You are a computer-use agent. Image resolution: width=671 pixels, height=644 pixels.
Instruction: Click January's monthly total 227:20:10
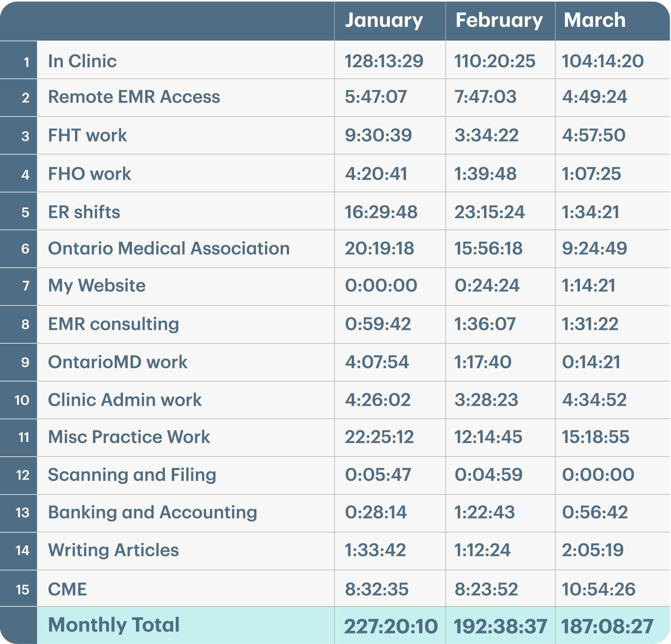pyautogui.click(x=390, y=626)
